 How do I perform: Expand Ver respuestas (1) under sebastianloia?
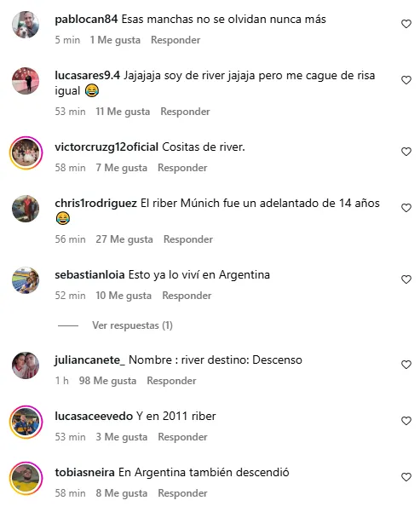tap(132, 325)
